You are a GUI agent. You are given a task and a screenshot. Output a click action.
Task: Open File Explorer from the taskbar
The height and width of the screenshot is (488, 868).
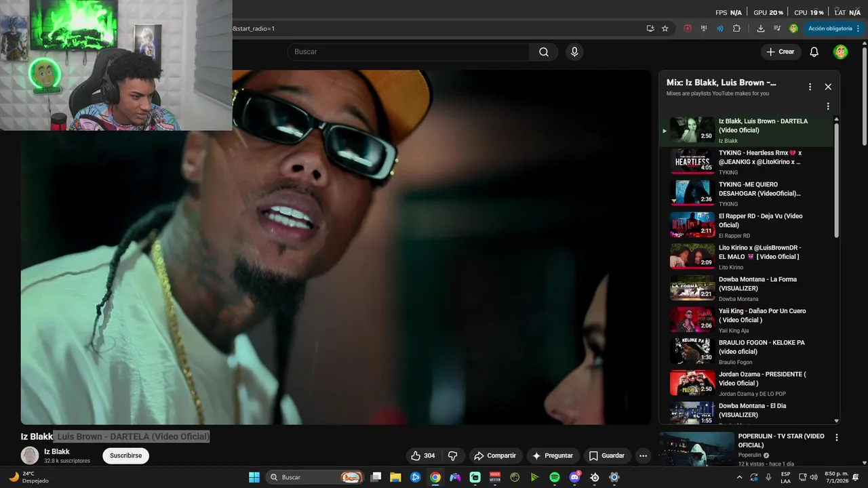[x=395, y=477]
